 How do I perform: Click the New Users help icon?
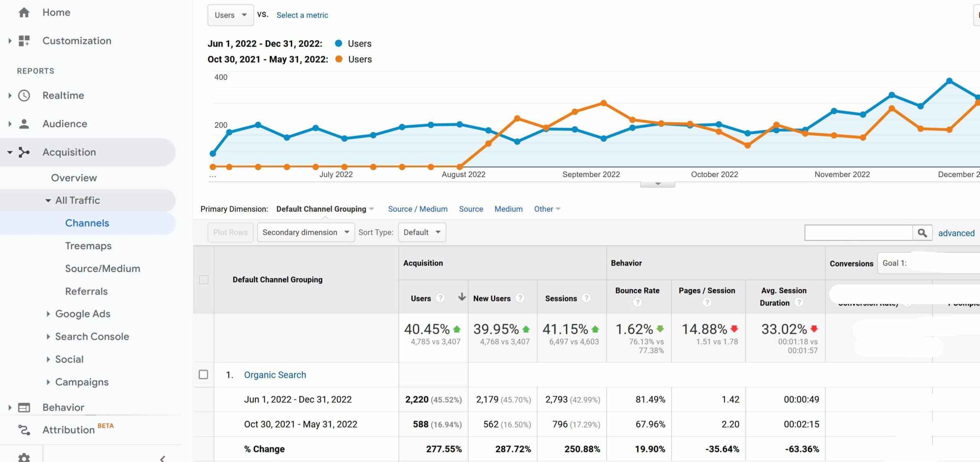pos(519,298)
